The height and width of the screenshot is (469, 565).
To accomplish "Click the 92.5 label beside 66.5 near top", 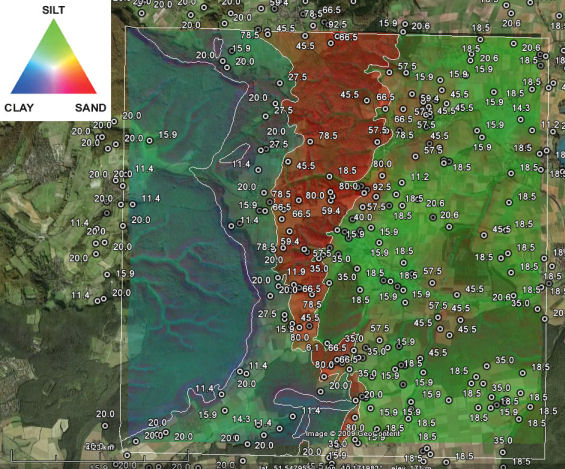I will pyautogui.click(x=338, y=24).
